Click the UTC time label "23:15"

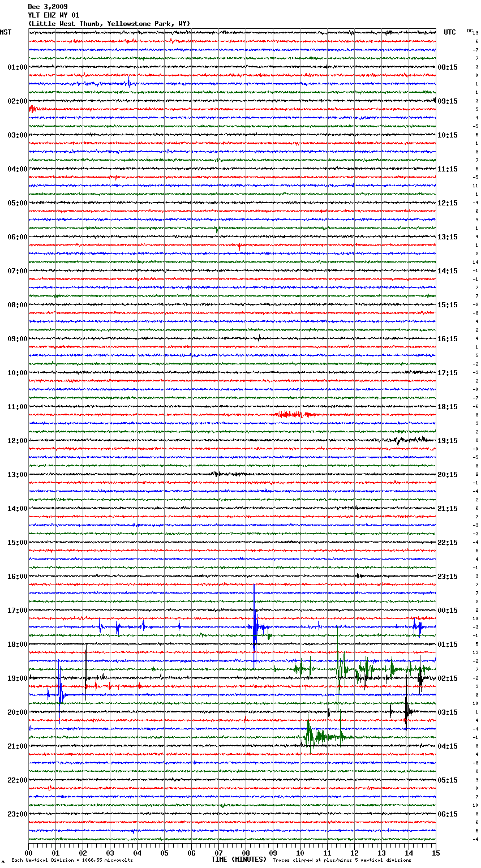448,577
